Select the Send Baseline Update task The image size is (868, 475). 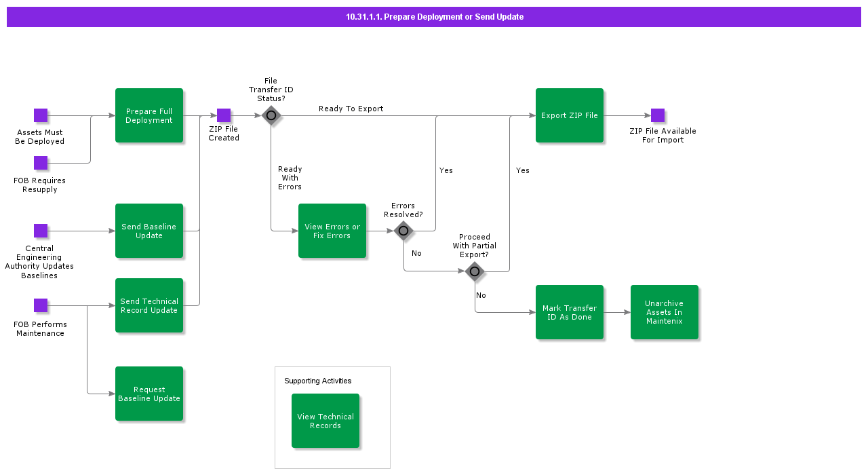pos(149,231)
